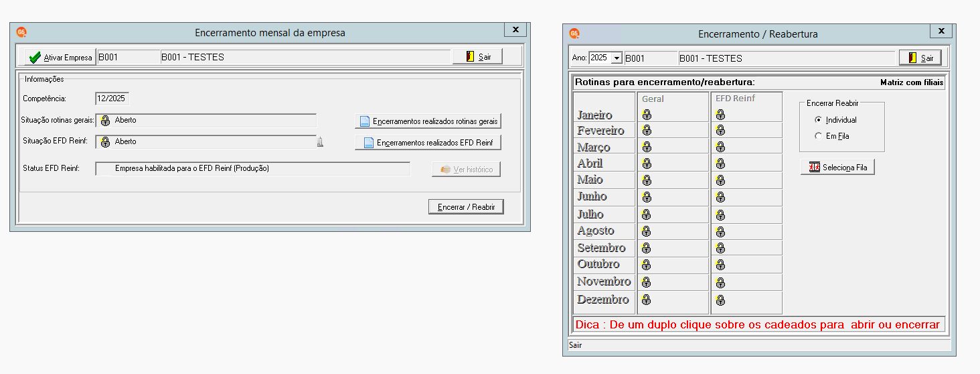Toggle Março padlock in Geral column
Image resolution: width=980 pixels, height=374 pixels.
[647, 147]
